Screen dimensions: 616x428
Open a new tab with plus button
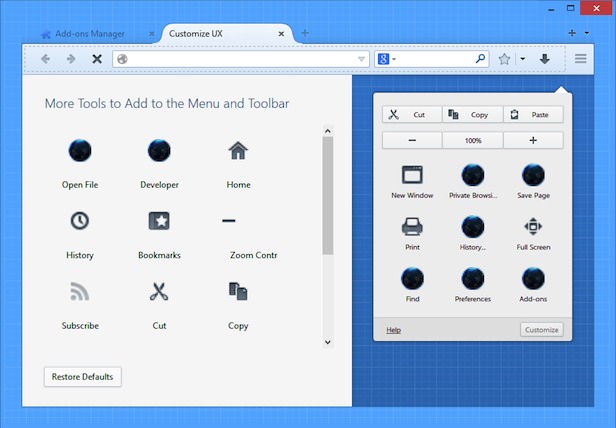(x=305, y=33)
